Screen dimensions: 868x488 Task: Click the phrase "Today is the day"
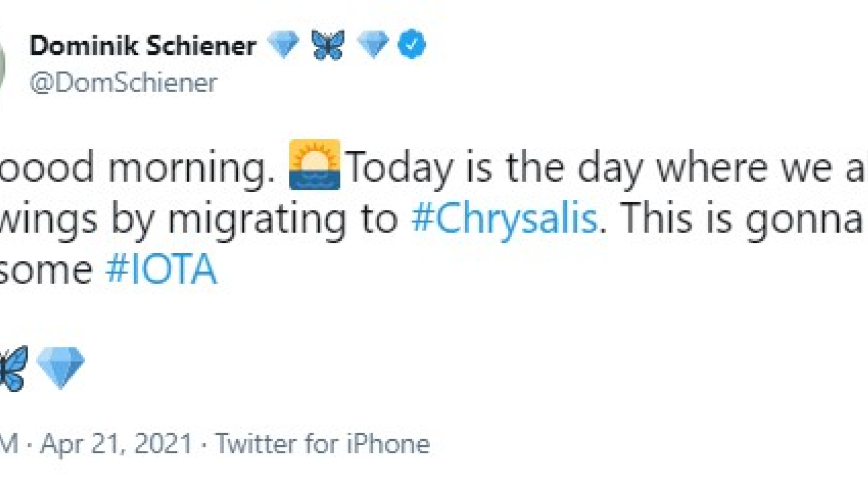pyautogui.click(x=495, y=168)
